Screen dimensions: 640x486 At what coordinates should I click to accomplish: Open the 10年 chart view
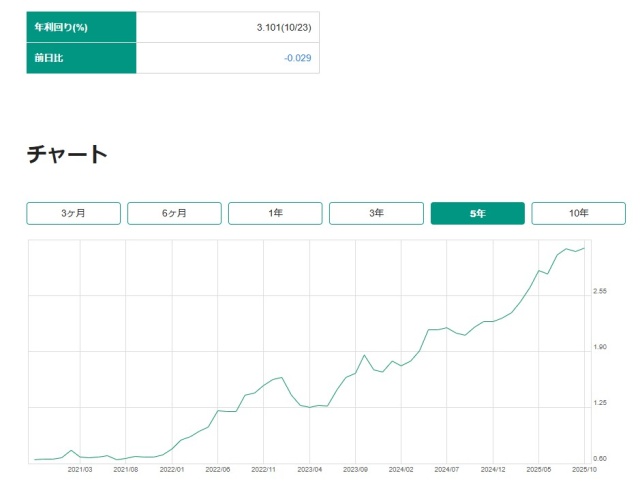click(x=578, y=213)
